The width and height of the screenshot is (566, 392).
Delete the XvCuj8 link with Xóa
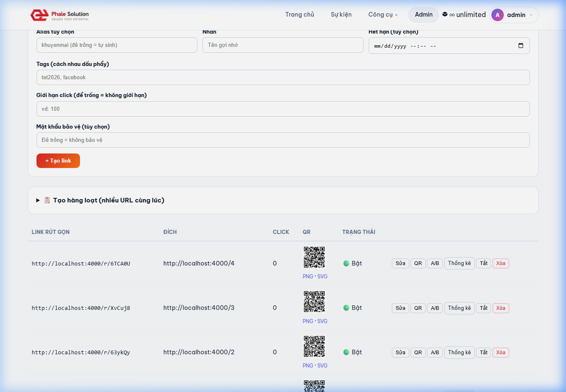tap(501, 308)
